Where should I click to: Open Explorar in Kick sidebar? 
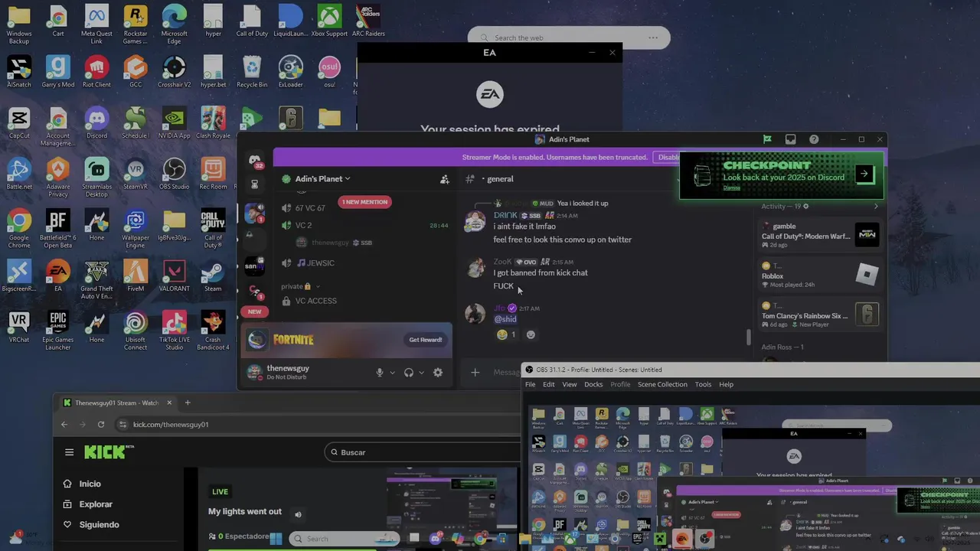(89, 504)
